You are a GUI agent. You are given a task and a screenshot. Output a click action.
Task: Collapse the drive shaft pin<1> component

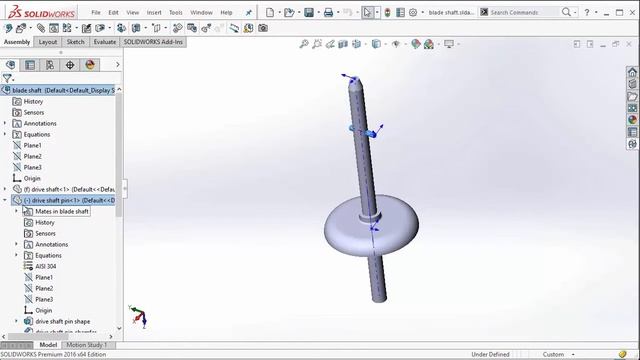pyautogui.click(x=5, y=200)
